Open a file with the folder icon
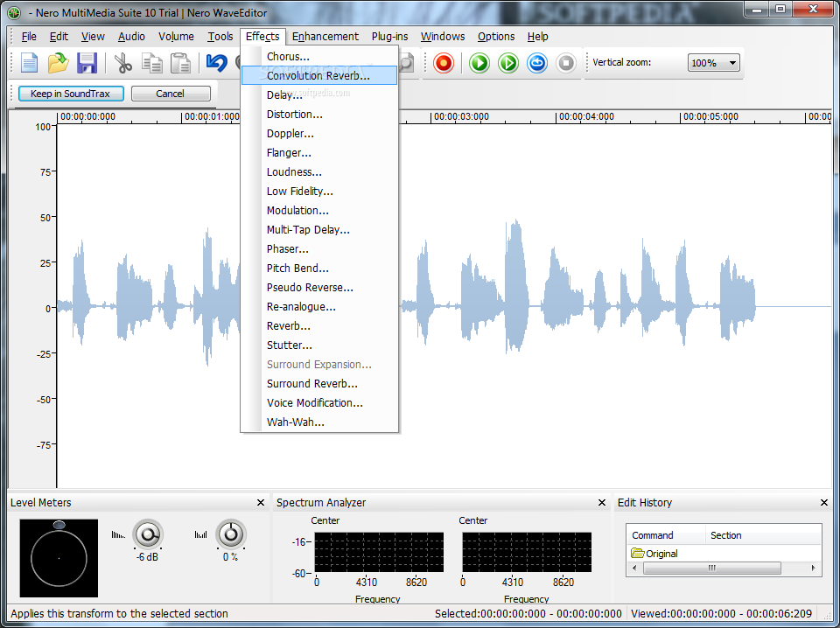The width and height of the screenshot is (840, 628). click(58, 63)
